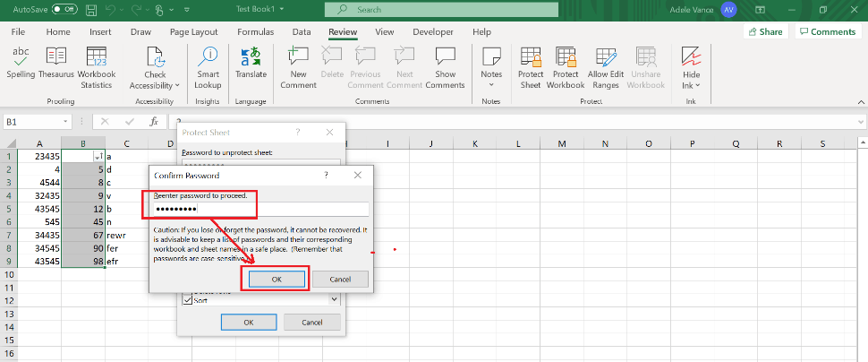Open the File menu

[x=18, y=31]
